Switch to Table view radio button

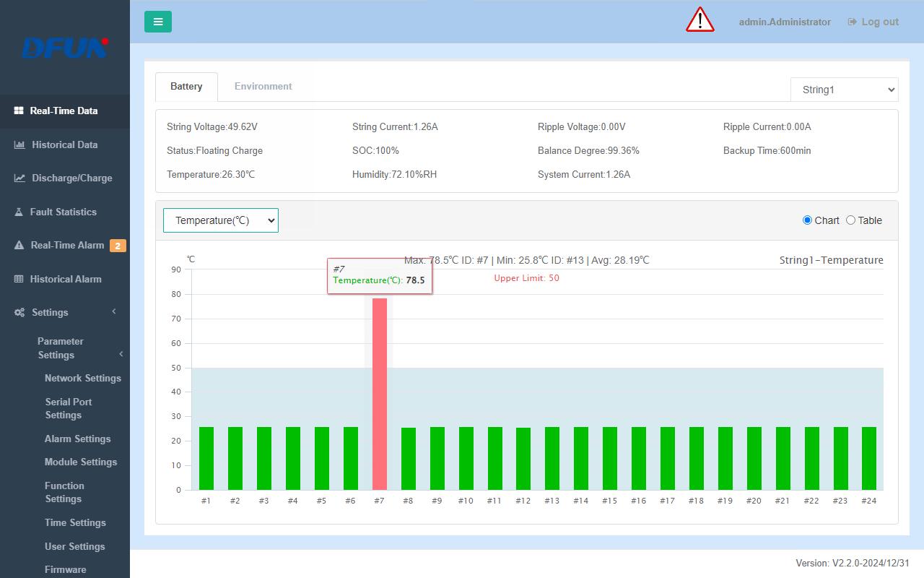point(850,220)
